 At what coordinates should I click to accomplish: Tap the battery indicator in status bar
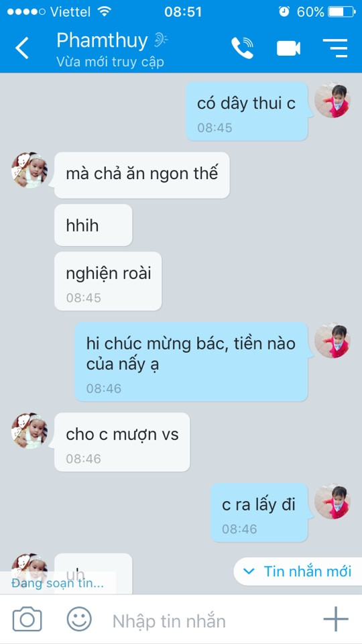coord(342,11)
